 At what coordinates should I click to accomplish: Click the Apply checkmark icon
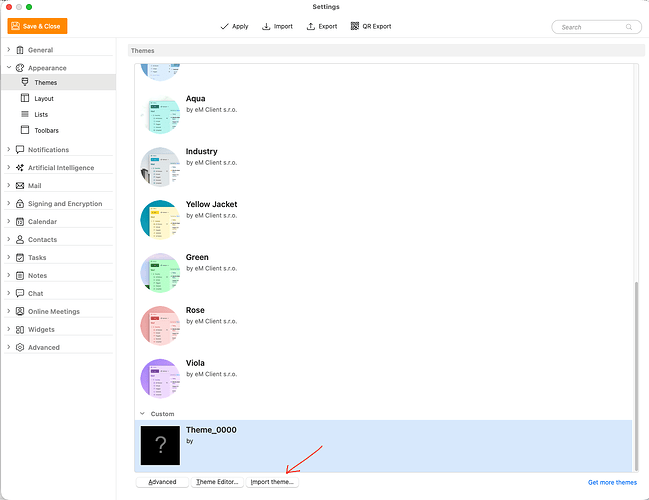coord(224,26)
